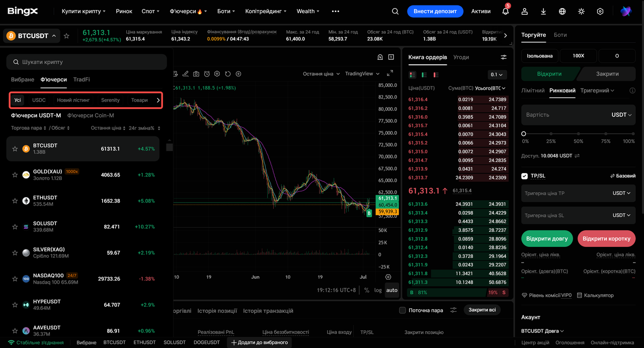Viewport: 644px width, 348px height.
Task: Uncheck the TP/SL checkbox
Action: point(525,176)
